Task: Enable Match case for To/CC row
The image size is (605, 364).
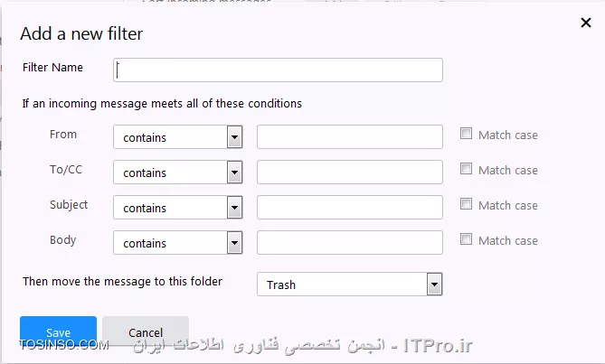Action: [x=466, y=169]
